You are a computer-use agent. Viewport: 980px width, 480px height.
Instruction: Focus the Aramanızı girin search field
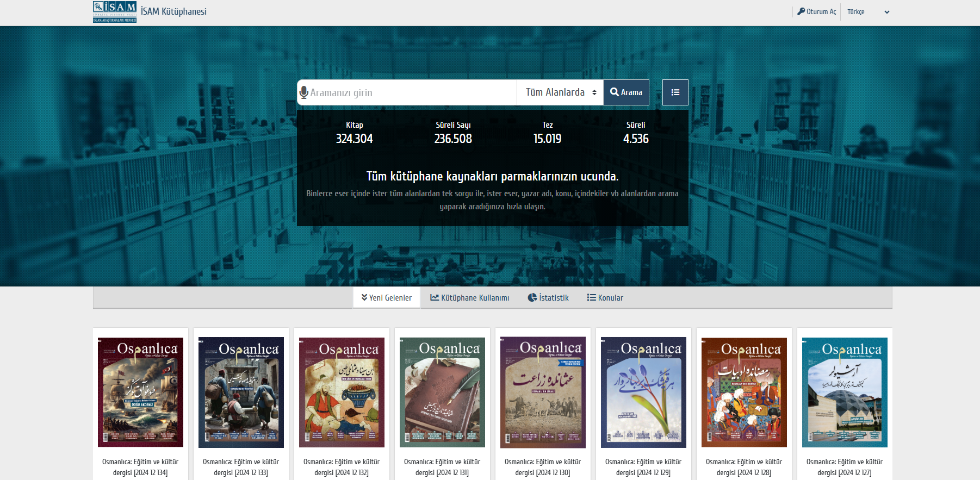tap(412, 92)
